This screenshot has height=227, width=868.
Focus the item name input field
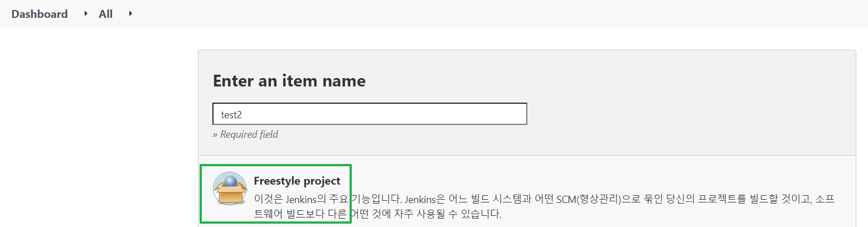(x=370, y=114)
